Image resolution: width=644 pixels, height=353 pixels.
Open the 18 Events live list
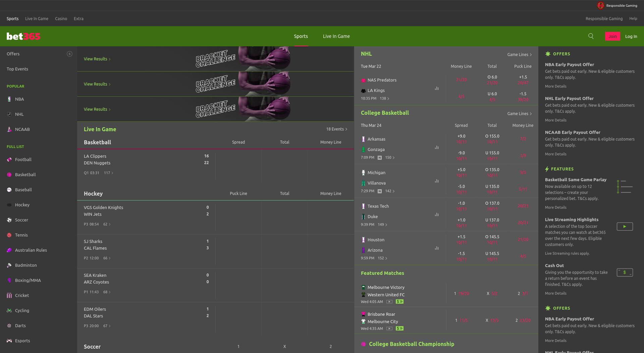[336, 129]
